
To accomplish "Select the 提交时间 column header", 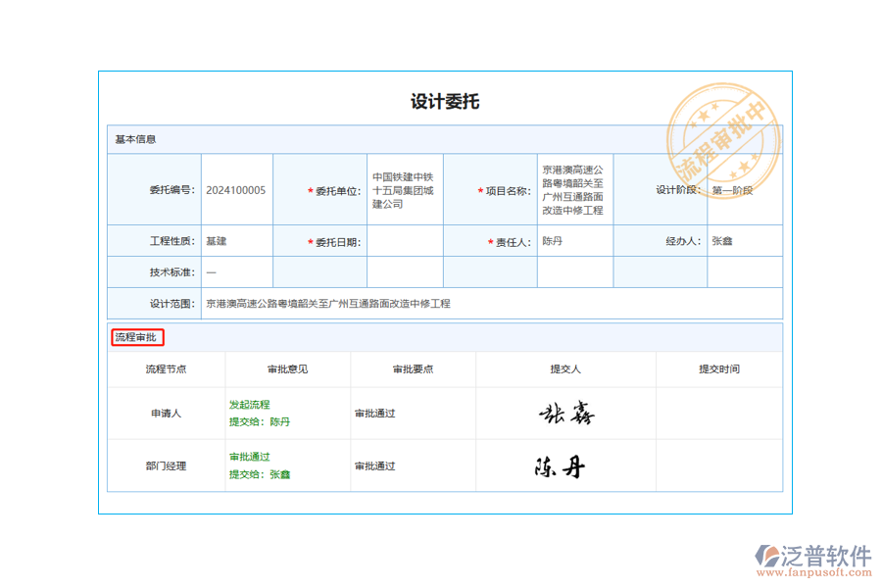I will (719, 368).
